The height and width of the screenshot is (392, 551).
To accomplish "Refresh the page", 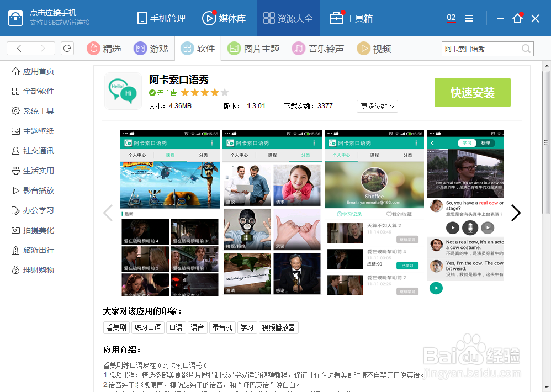I will pos(67,48).
